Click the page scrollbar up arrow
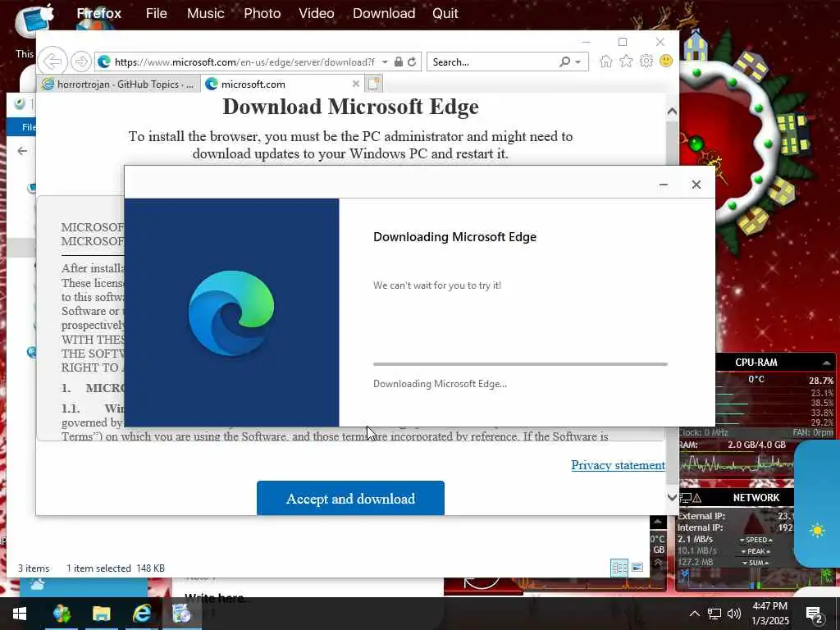The image size is (840, 630). (672, 112)
